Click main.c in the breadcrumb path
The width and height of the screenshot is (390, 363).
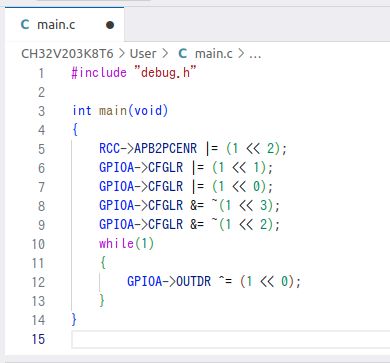tap(214, 54)
